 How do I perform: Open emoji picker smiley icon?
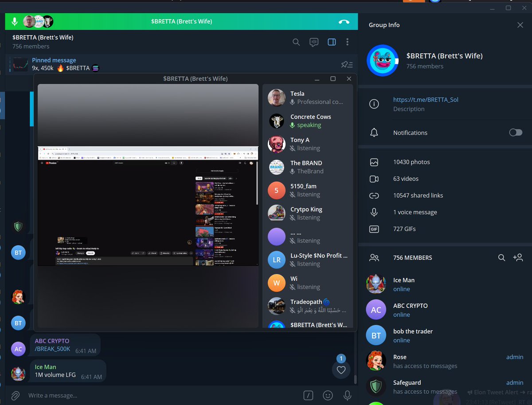(x=328, y=395)
